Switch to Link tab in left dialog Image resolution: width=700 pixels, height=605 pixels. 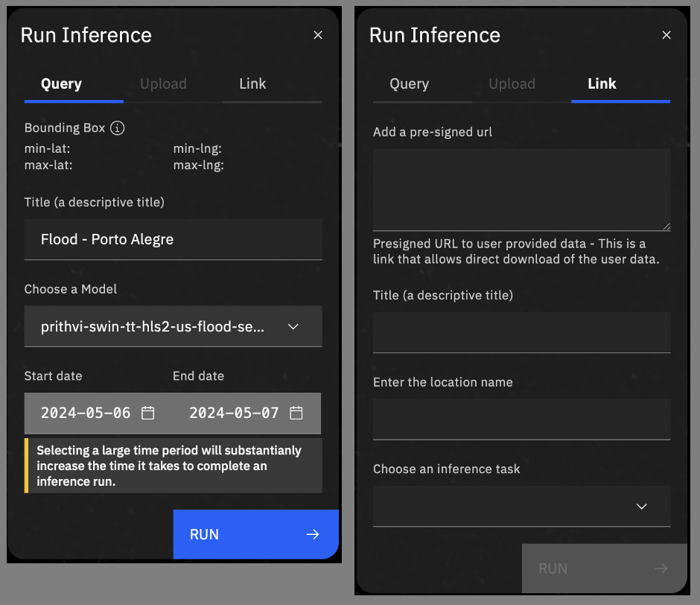(252, 84)
